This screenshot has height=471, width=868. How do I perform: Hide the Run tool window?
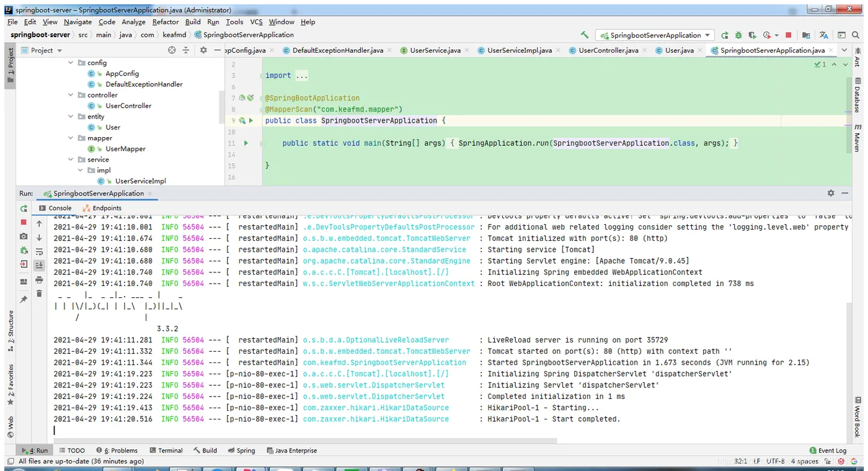click(x=846, y=194)
